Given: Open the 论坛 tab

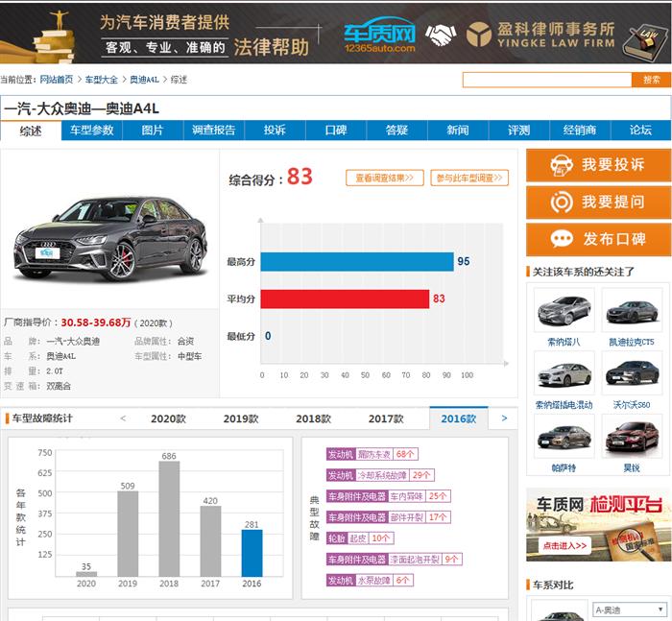Looking at the screenshot, I should pyautogui.click(x=640, y=131).
